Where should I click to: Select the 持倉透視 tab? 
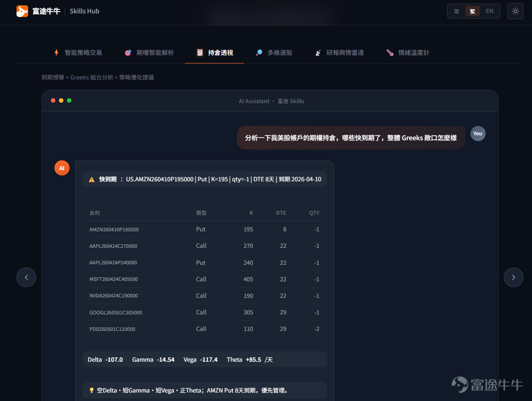214,53
